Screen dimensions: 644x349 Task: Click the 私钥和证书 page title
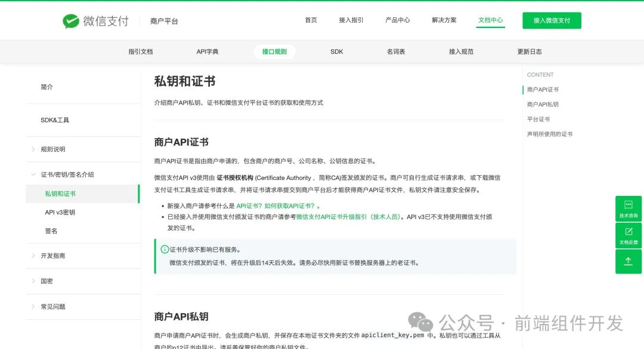(x=185, y=81)
